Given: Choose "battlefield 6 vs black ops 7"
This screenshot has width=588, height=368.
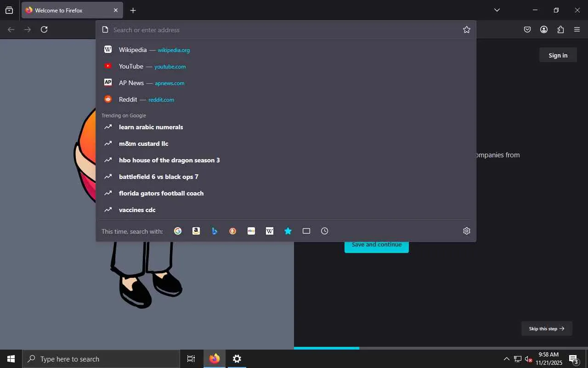Looking at the screenshot, I should click(x=286, y=177).
